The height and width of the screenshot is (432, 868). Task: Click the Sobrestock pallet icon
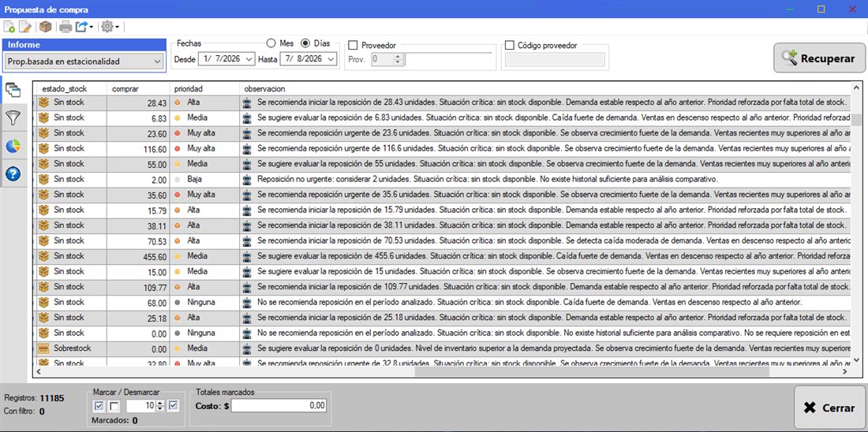pyautogui.click(x=43, y=348)
